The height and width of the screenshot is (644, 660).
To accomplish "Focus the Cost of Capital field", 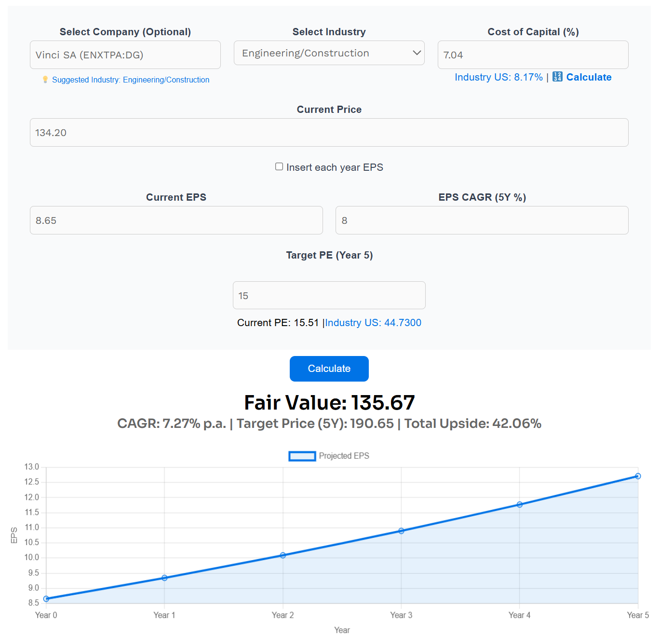I will 533,55.
